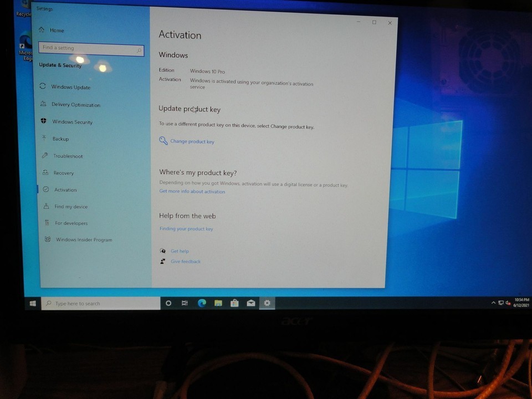Click Finding your product key link

[x=186, y=229]
